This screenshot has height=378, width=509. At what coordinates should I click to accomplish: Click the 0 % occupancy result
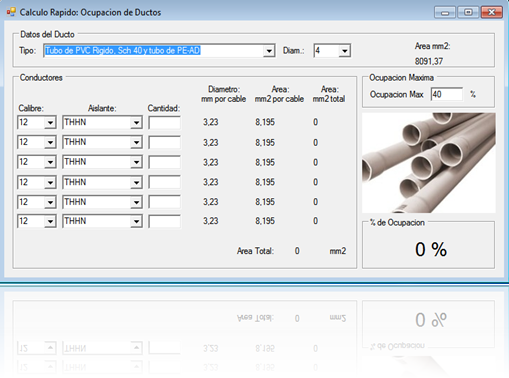coord(431,249)
